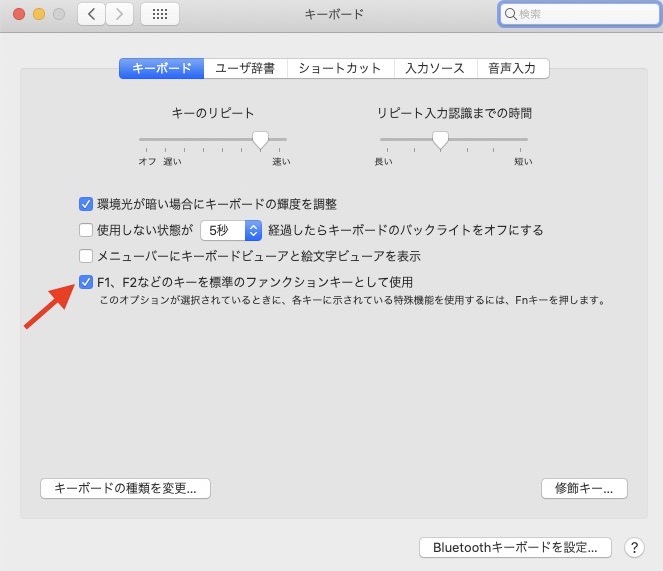Enable メニューバーにキーボードビューアと絵文字ビューアを表示
The height and width of the screenshot is (571, 663).
coord(86,256)
